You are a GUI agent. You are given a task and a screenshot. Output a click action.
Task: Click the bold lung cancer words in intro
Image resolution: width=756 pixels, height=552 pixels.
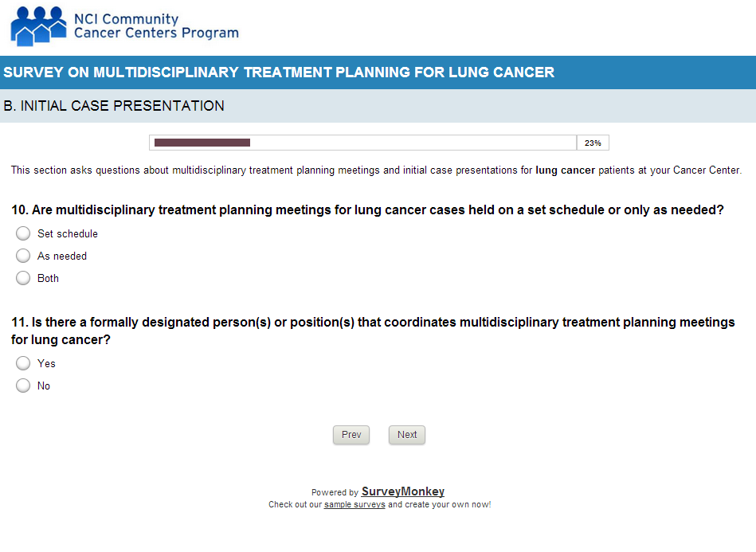click(565, 170)
